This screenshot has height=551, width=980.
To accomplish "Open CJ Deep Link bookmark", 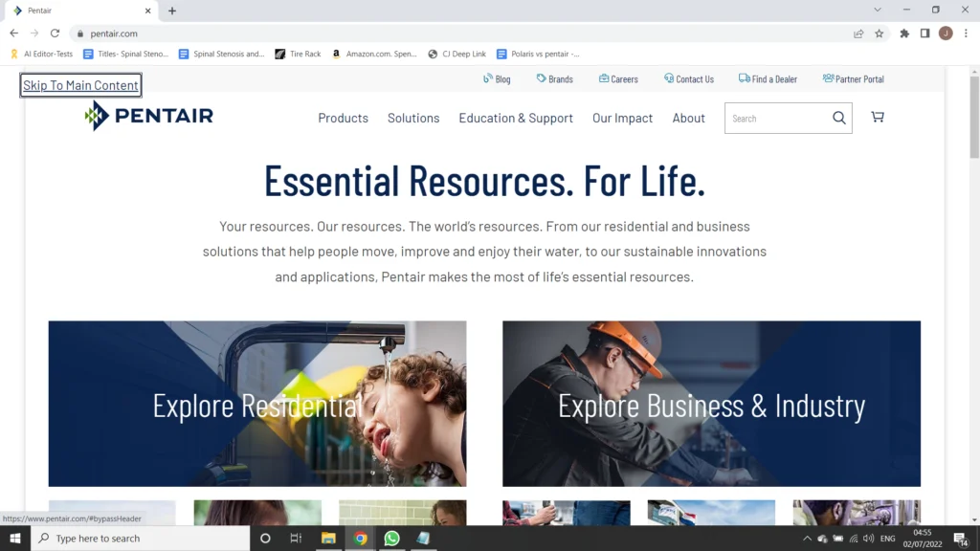I will (457, 54).
